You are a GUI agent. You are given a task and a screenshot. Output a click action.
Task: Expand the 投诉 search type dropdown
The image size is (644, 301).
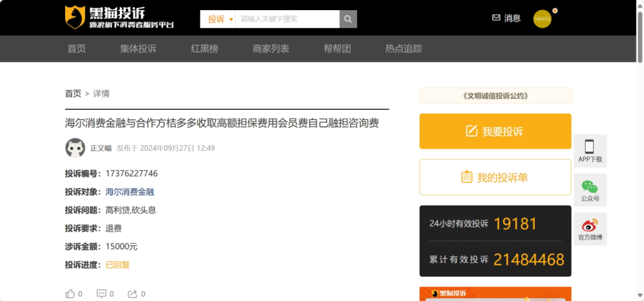(221, 19)
